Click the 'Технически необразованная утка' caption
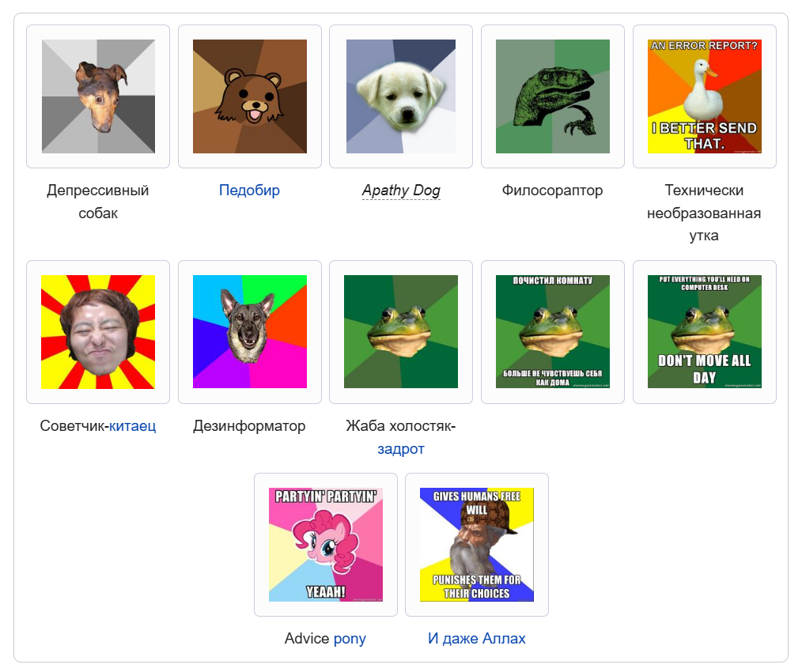 click(704, 213)
